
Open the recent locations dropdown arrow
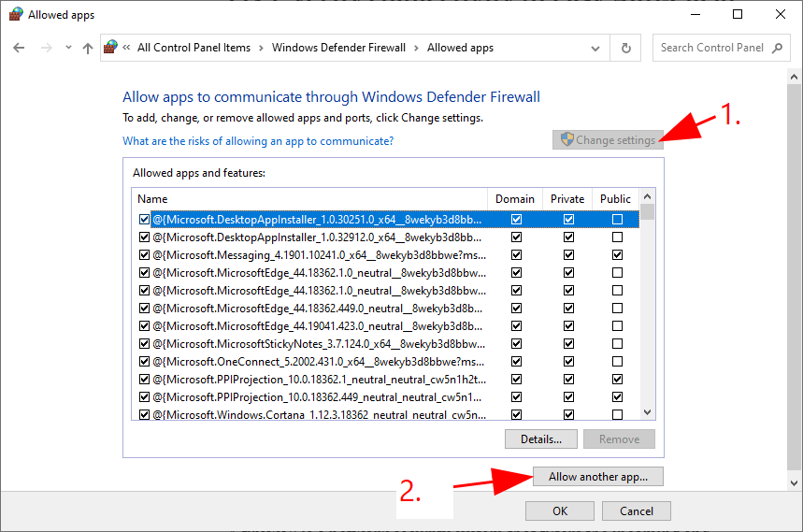[x=67, y=48]
